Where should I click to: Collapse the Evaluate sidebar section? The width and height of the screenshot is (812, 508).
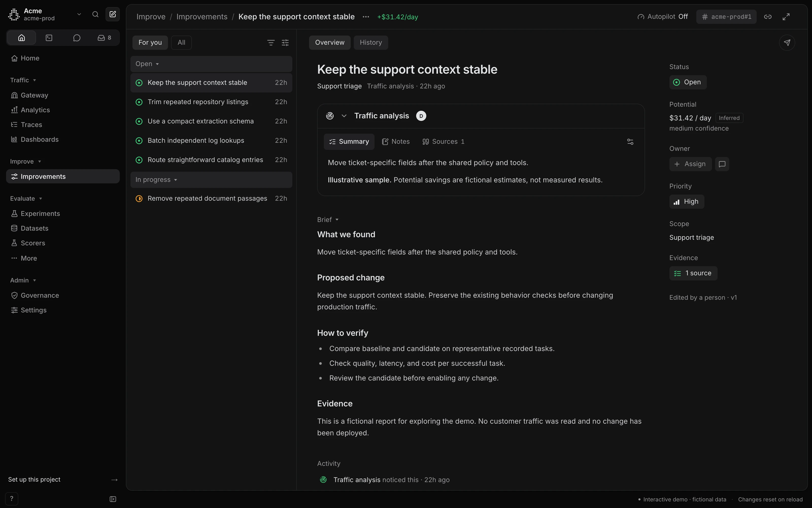click(26, 199)
